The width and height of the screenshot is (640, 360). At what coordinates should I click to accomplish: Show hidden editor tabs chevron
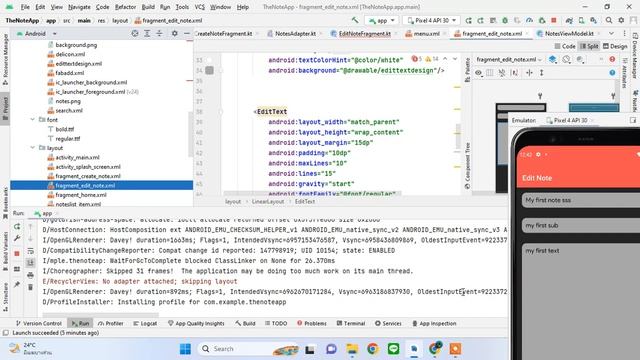click(611, 33)
